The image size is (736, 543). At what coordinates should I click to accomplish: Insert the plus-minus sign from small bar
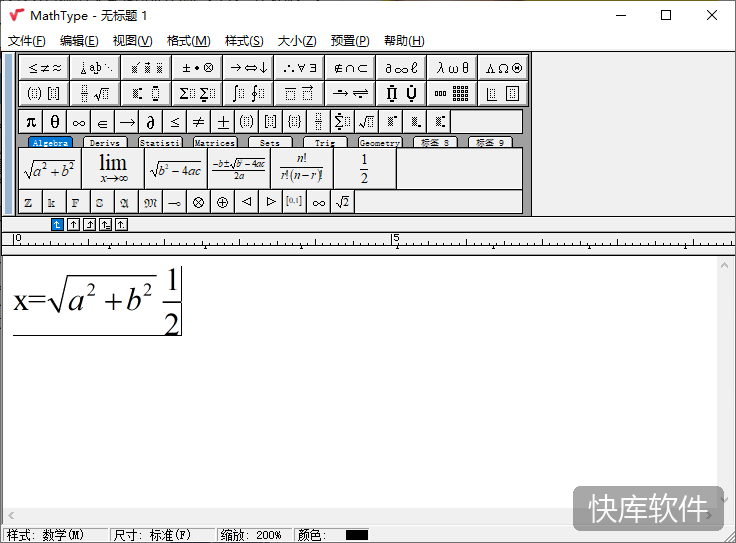tap(222, 122)
